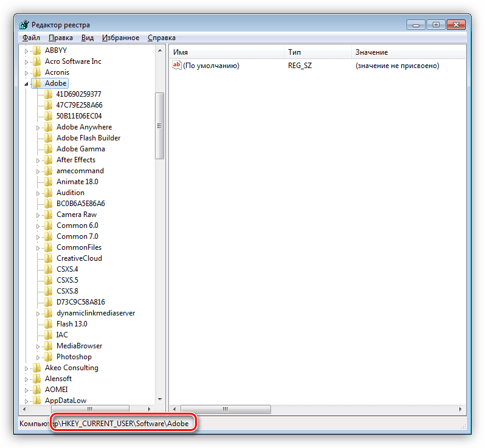Click the CSXS.8 folder icon

48,291
